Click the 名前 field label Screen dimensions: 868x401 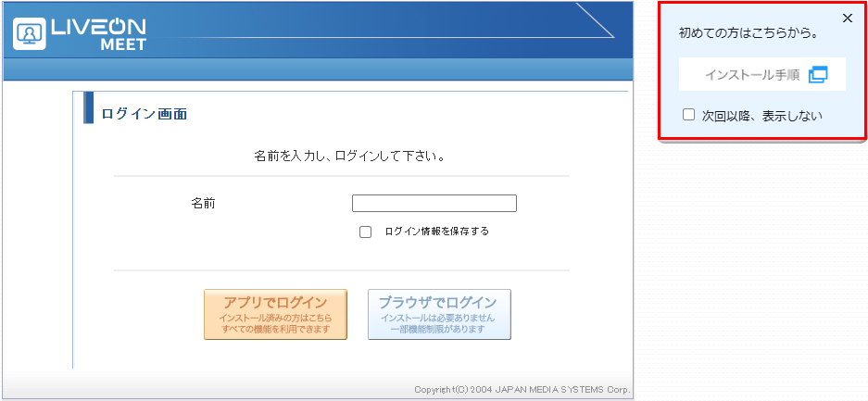203,203
